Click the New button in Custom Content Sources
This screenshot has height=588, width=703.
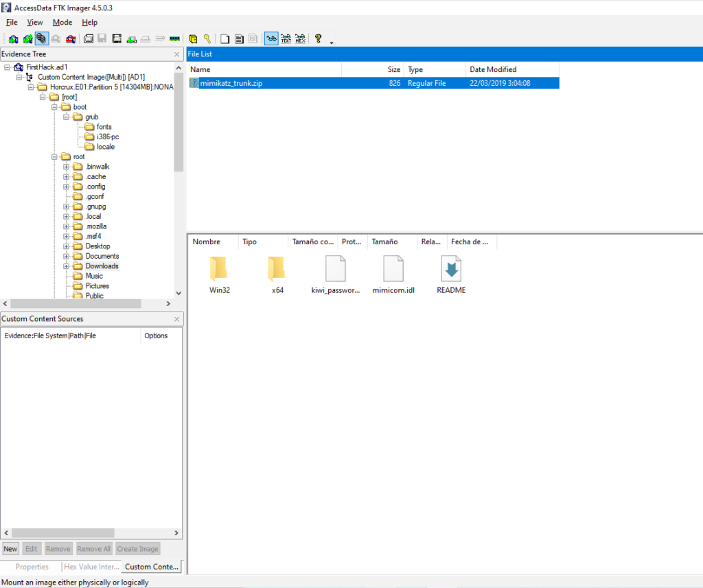[x=10, y=548]
